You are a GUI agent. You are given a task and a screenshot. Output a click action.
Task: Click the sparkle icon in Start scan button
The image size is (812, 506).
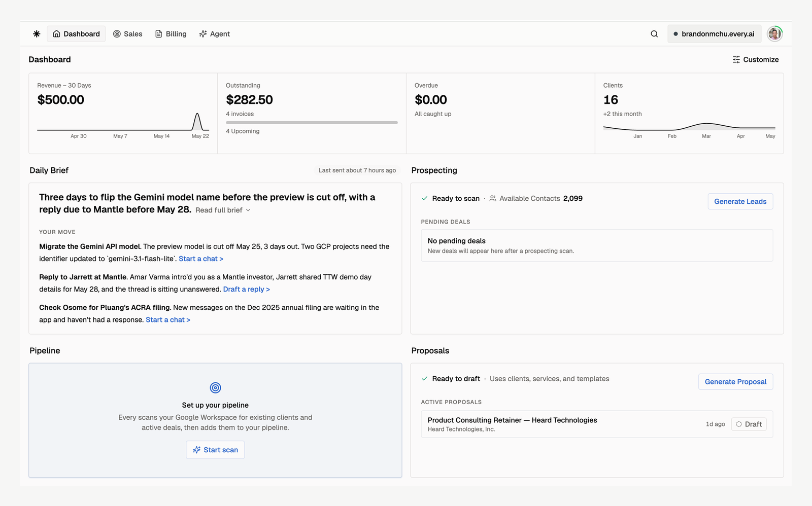click(196, 450)
